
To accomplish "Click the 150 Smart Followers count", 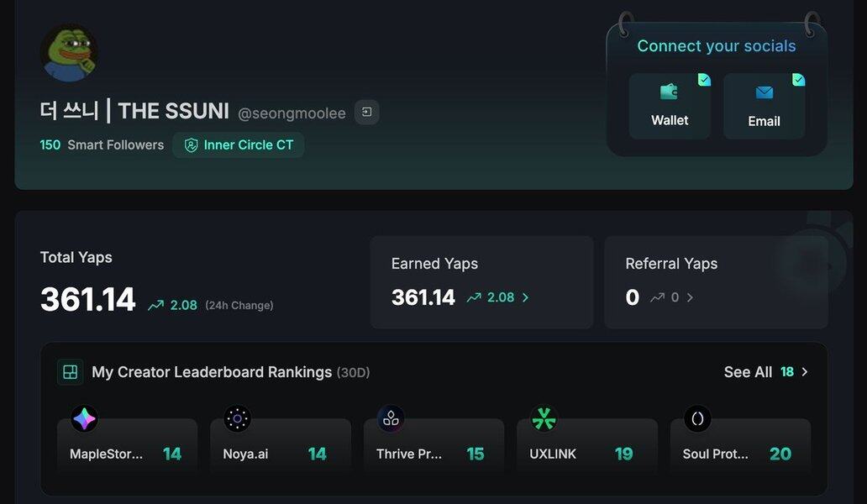I will (x=50, y=145).
